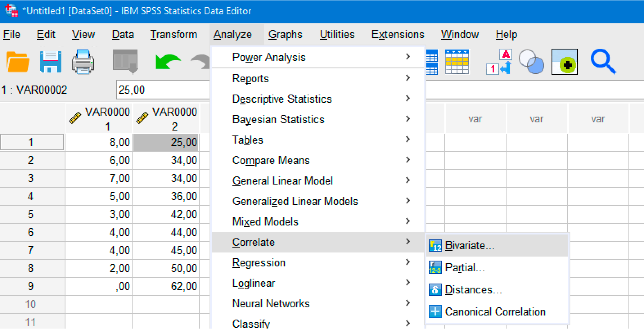
Task: Open data document folder icon
Action: (18, 62)
